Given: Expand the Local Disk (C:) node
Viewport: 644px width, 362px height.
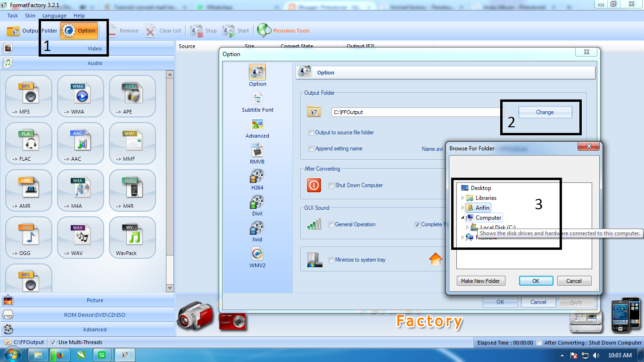Looking at the screenshot, I should click(x=467, y=227).
